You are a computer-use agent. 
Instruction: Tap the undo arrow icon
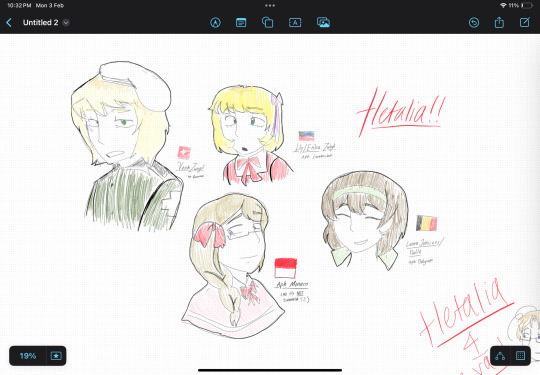pyautogui.click(x=474, y=23)
